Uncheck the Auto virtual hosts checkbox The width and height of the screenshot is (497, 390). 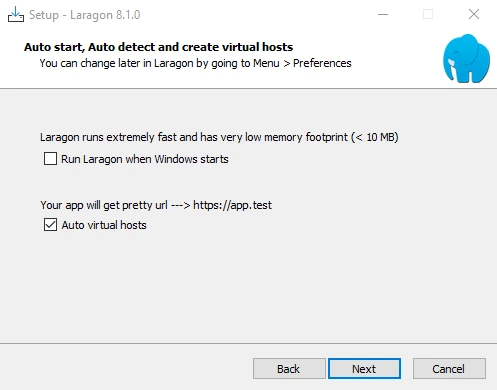(50, 225)
